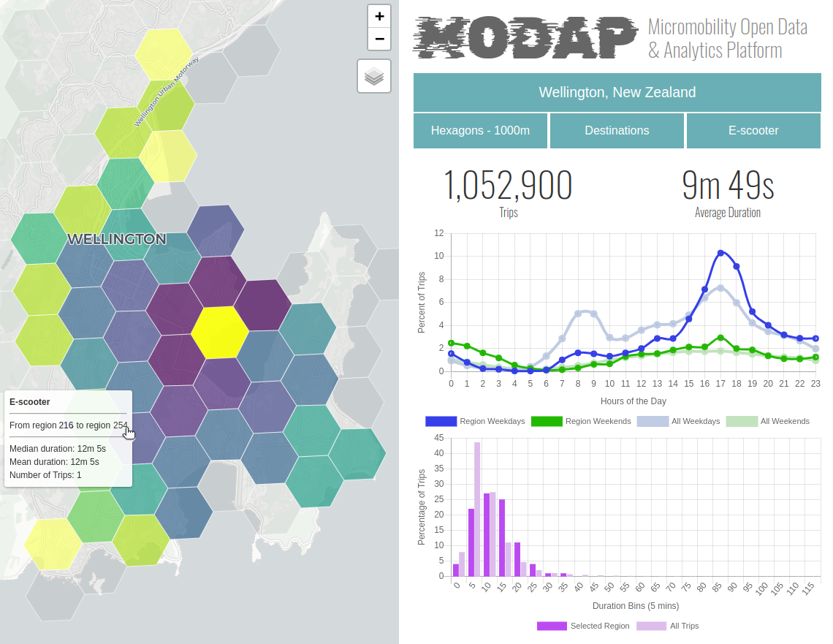Toggle All Trips histogram legend
Image resolution: width=833 pixels, height=644 pixels.
(668, 626)
